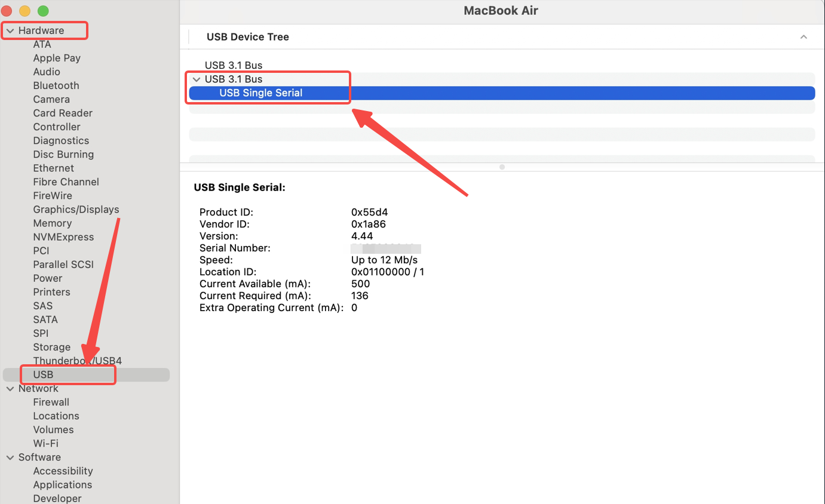Open the SPI category
Image resolution: width=825 pixels, height=504 pixels.
(x=41, y=333)
